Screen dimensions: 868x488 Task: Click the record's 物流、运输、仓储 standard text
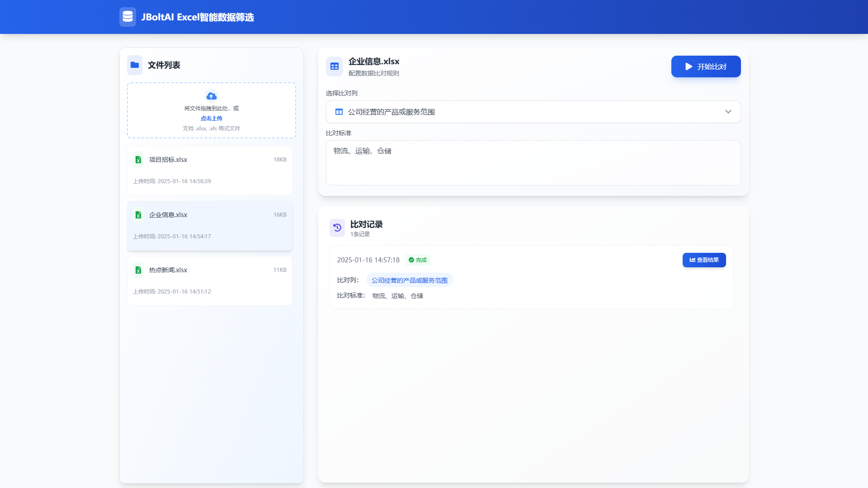(398, 296)
